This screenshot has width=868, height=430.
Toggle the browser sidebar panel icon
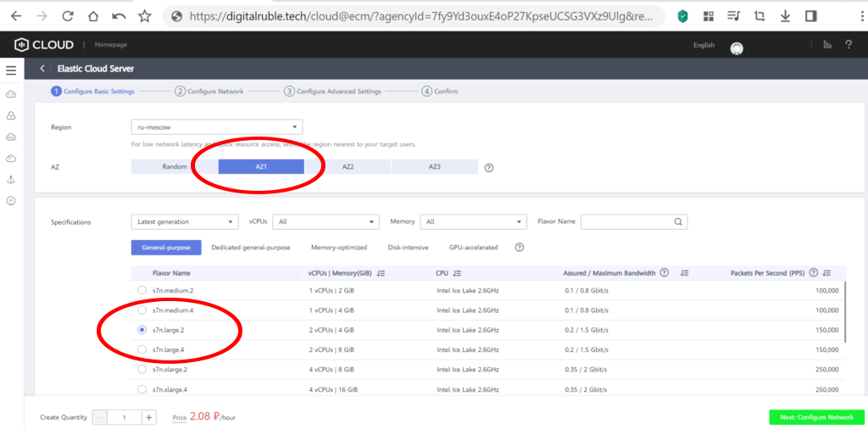(x=811, y=16)
